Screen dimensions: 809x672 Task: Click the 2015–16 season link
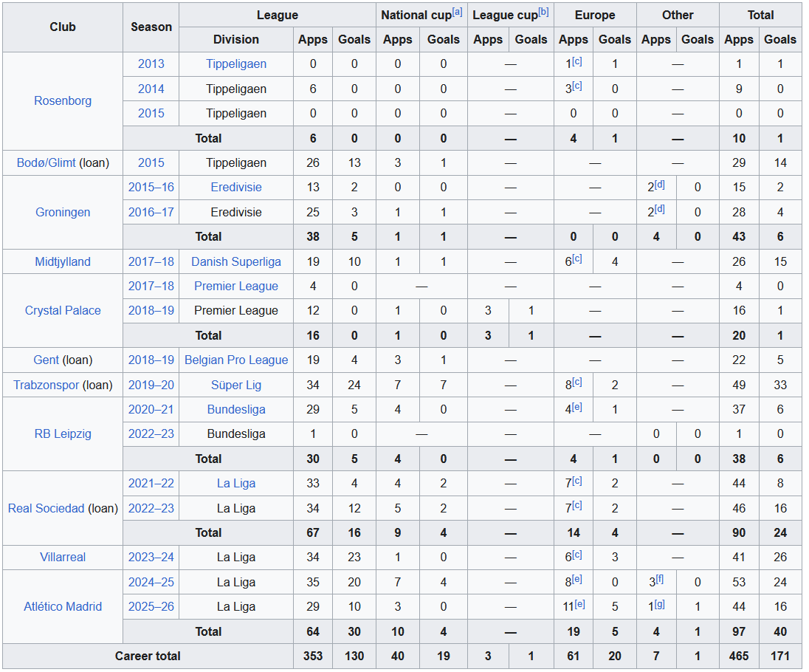click(x=151, y=188)
